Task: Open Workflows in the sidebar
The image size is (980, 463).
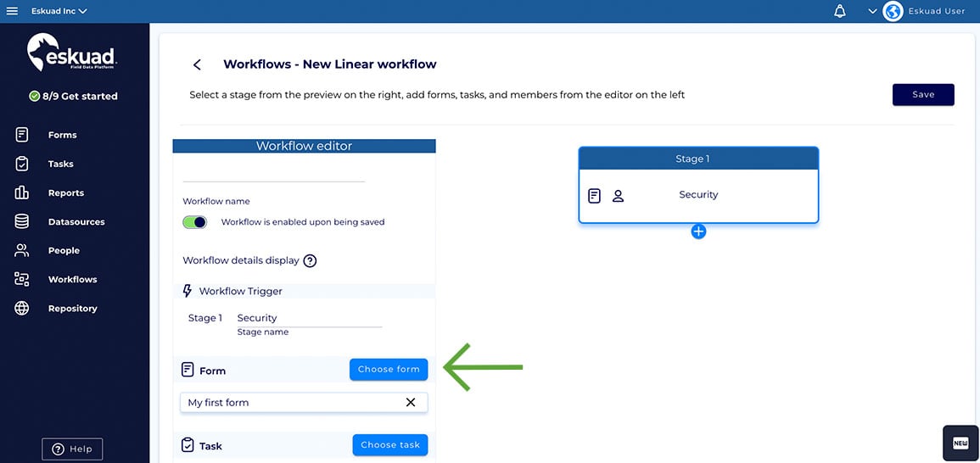Action: (x=72, y=279)
